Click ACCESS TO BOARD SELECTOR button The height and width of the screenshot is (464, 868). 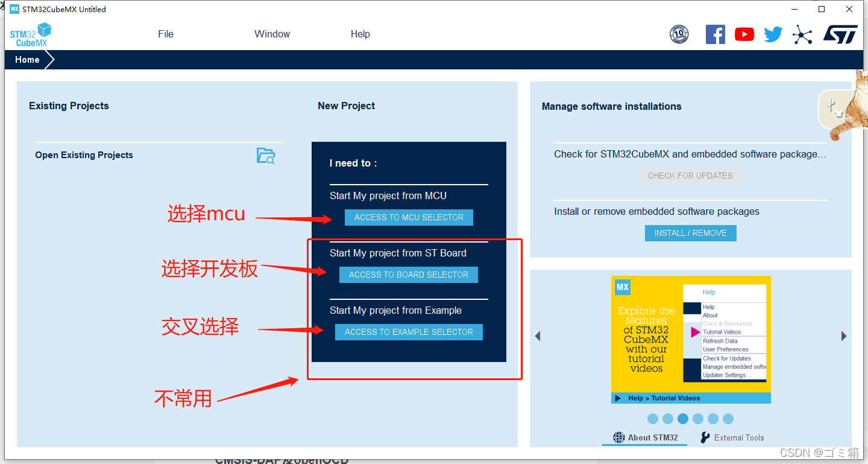pos(409,275)
